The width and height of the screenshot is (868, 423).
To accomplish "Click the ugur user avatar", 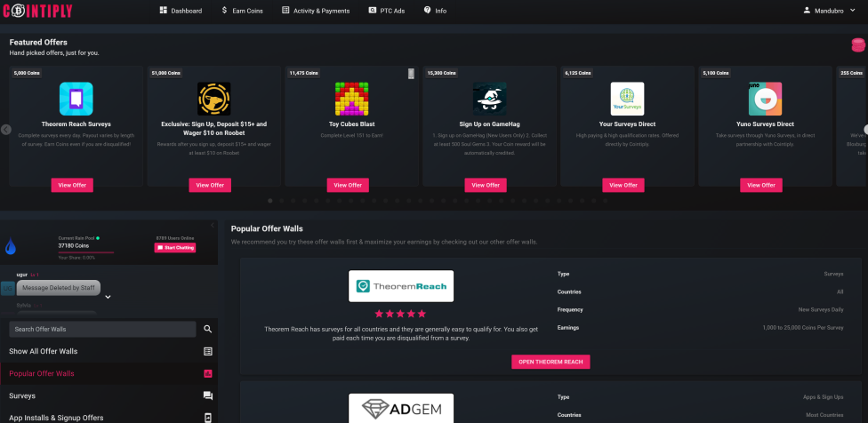I will 8,288.
